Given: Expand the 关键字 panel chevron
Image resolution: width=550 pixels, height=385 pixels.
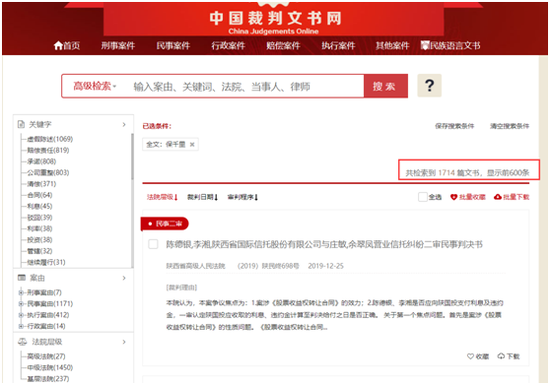Looking at the screenshot, I should coord(124,124).
